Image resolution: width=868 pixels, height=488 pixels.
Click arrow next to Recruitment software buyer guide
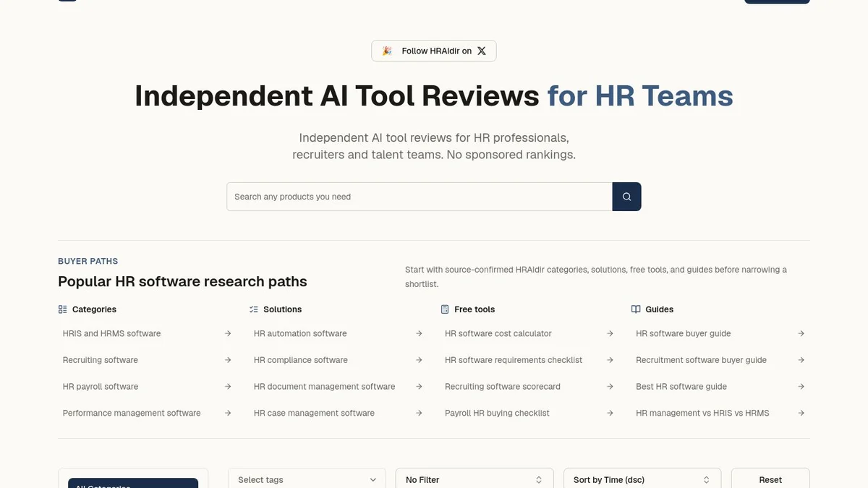tap(801, 360)
